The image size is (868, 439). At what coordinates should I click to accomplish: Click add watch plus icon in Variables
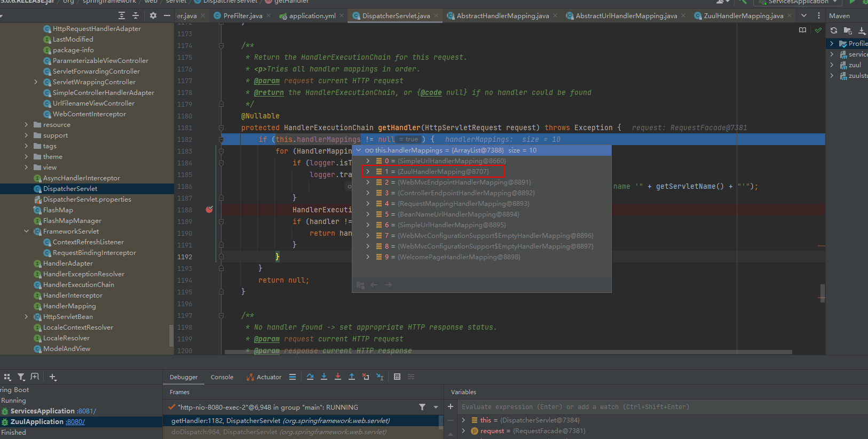(x=451, y=406)
